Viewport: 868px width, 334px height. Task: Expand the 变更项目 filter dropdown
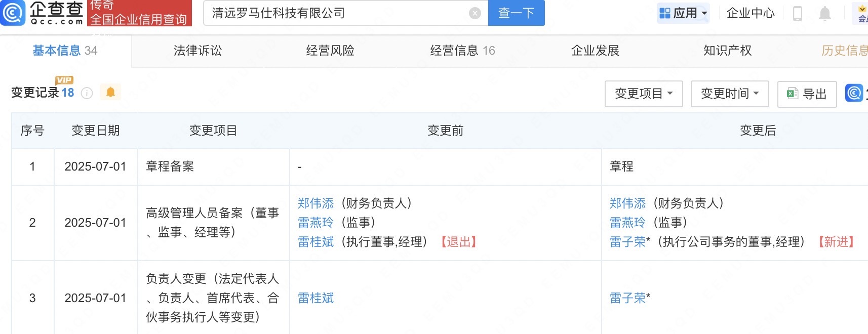[644, 94]
